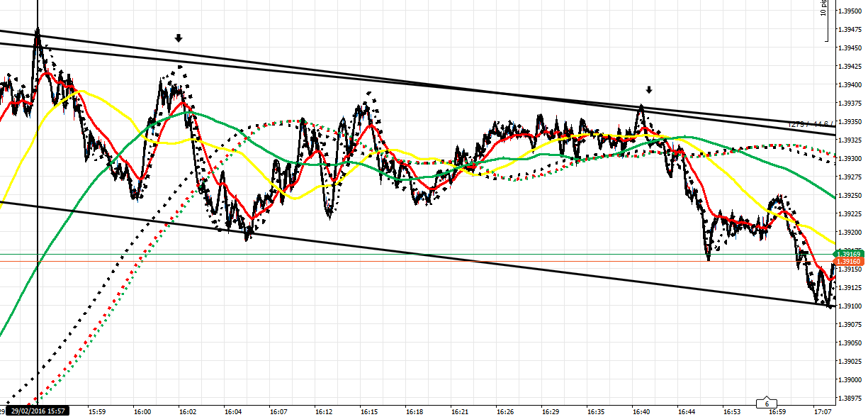This screenshot has width=868, height=417.
Task: Click the down arrow marker above 16:02
Action: pyautogui.click(x=179, y=38)
